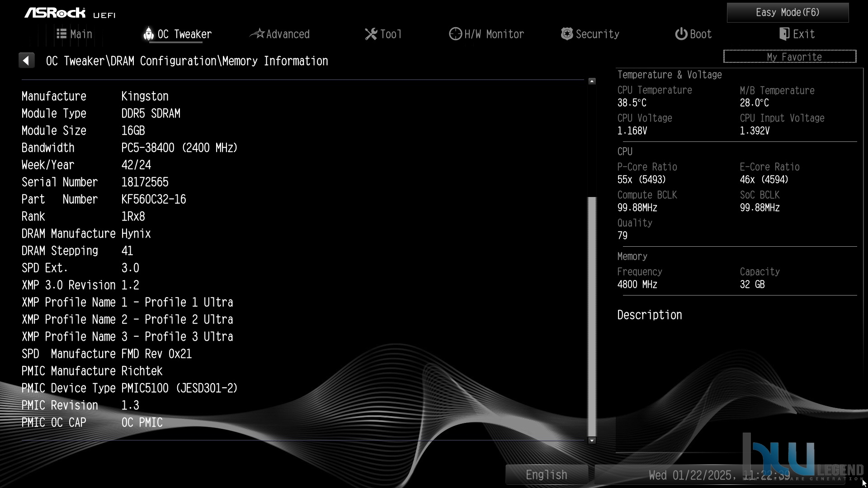
Task: Click the Exit door icon
Action: point(784,34)
